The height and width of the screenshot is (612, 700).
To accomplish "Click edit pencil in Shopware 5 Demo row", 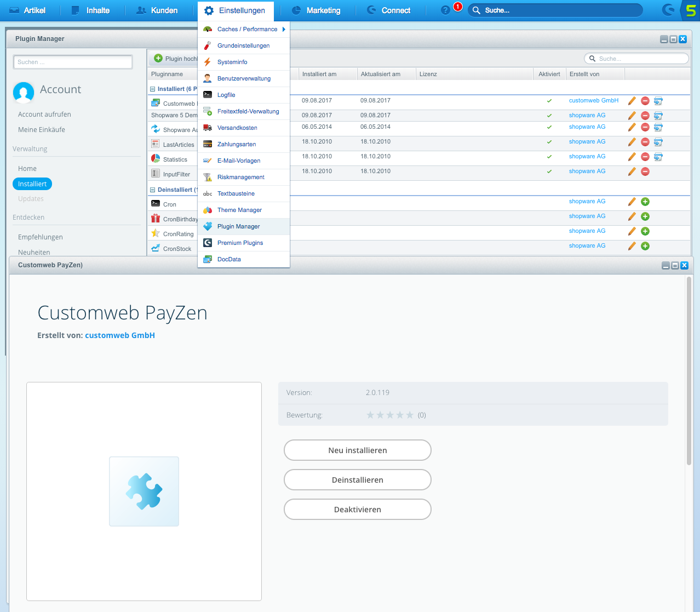I will pos(632,115).
